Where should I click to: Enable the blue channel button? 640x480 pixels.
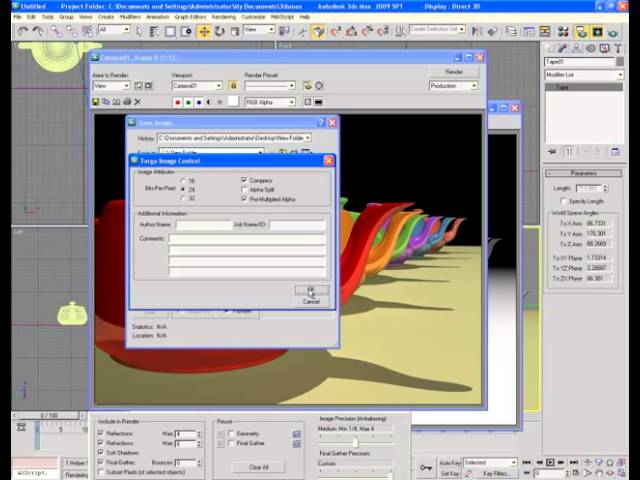pyautogui.click(x=199, y=102)
